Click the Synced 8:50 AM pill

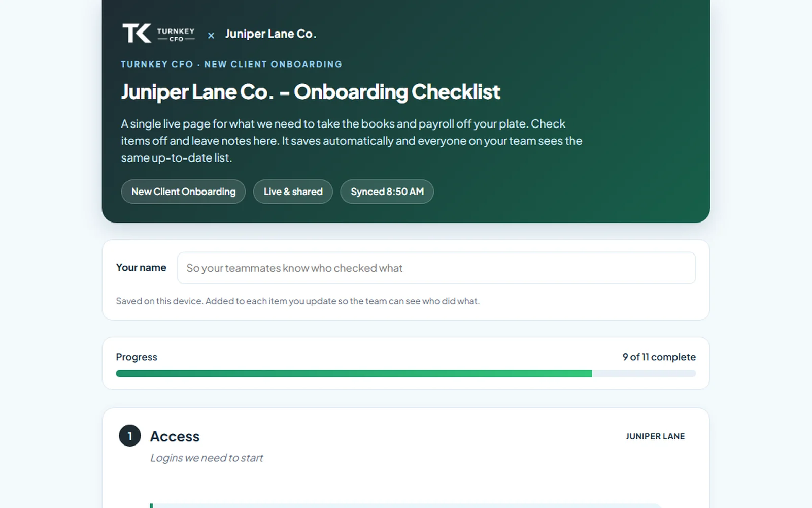pyautogui.click(x=387, y=192)
